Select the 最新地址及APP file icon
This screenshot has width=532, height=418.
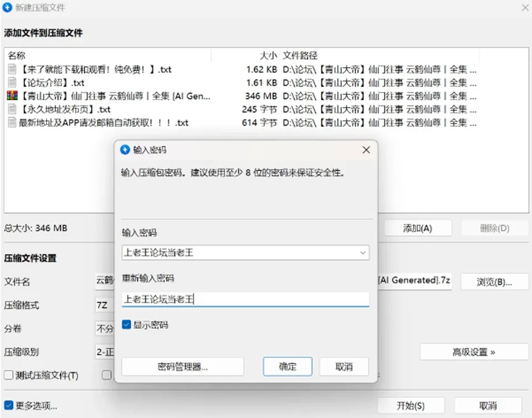pos(12,123)
